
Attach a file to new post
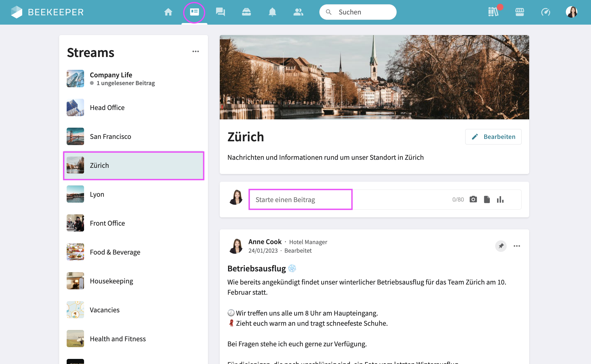click(487, 199)
